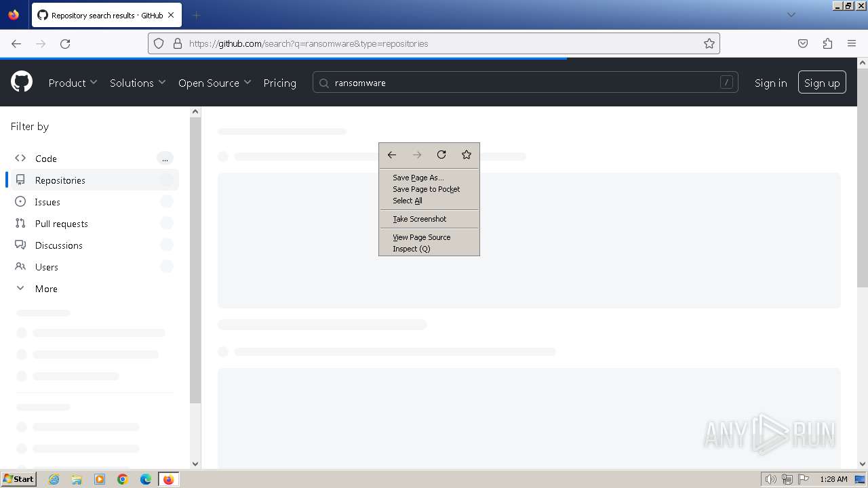Click bookmark star in the context menu
The image size is (868, 488).
point(467,155)
